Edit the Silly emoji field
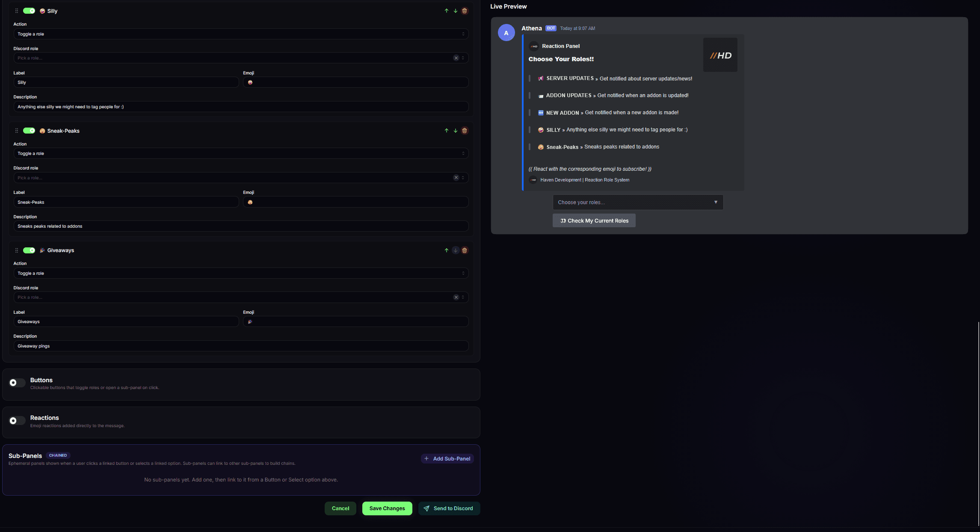Screen dimensions: 980x532 pos(355,82)
